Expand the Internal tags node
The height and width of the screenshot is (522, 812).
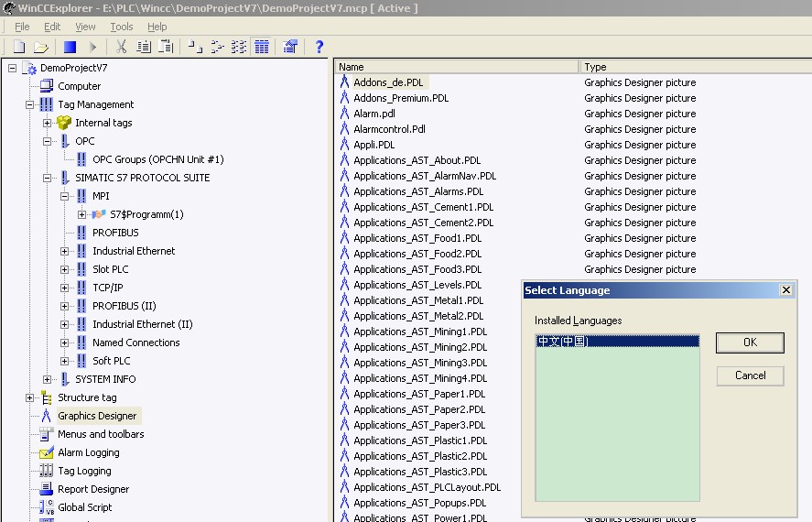point(48,123)
